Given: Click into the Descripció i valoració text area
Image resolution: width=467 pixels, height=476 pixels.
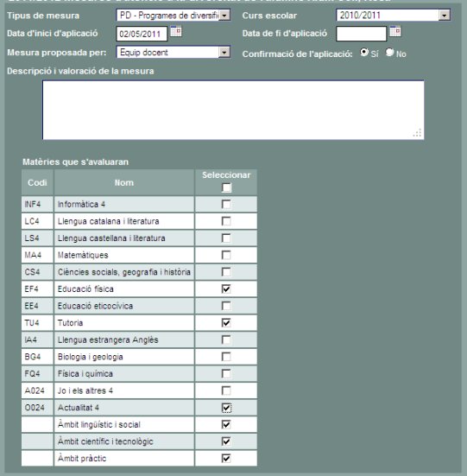Looking at the screenshot, I should click(233, 111).
